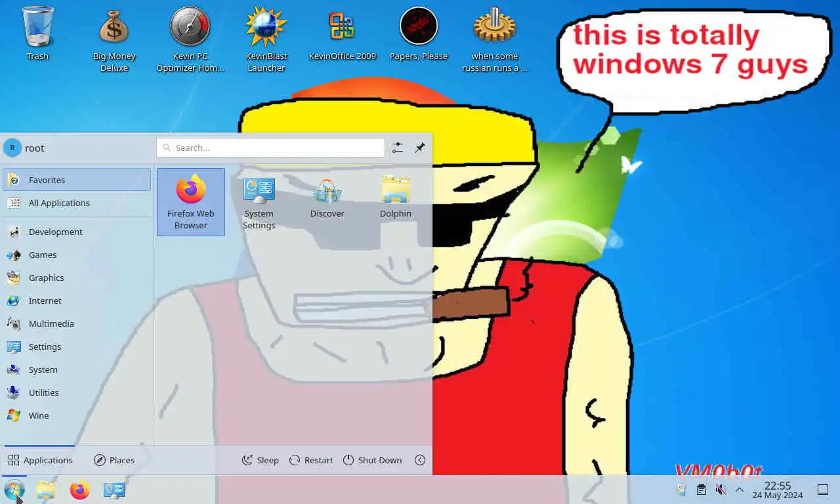Expand more session options arrow
The image size is (840, 504).
click(x=420, y=460)
